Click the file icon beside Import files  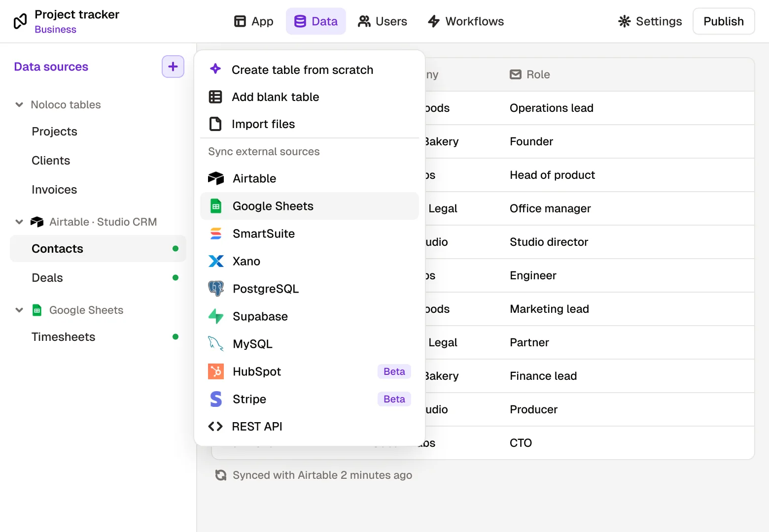215,124
